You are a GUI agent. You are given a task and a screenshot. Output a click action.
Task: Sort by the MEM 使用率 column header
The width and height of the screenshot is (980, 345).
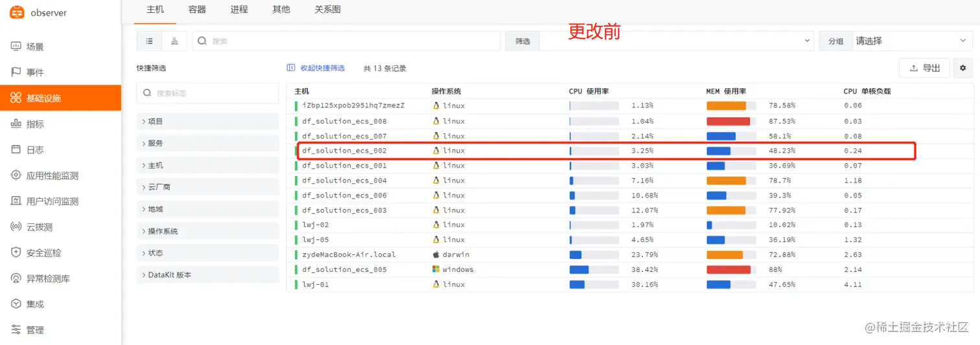(x=726, y=91)
